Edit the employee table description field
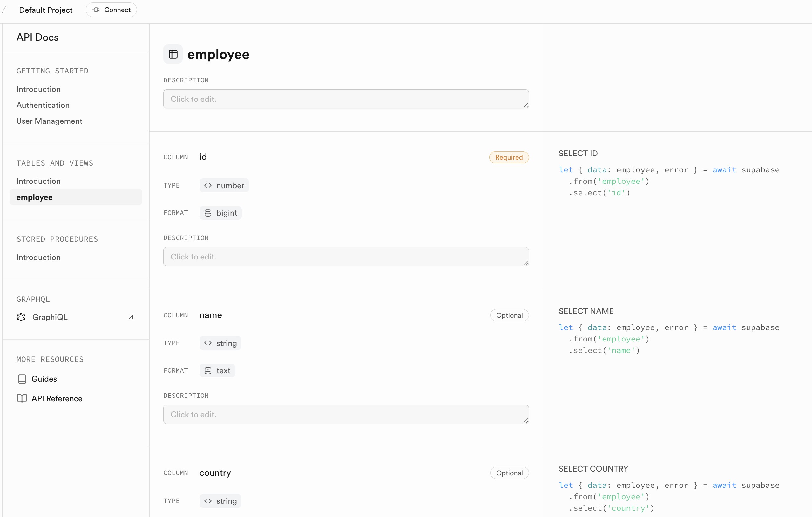The width and height of the screenshot is (812, 517). pyautogui.click(x=346, y=99)
